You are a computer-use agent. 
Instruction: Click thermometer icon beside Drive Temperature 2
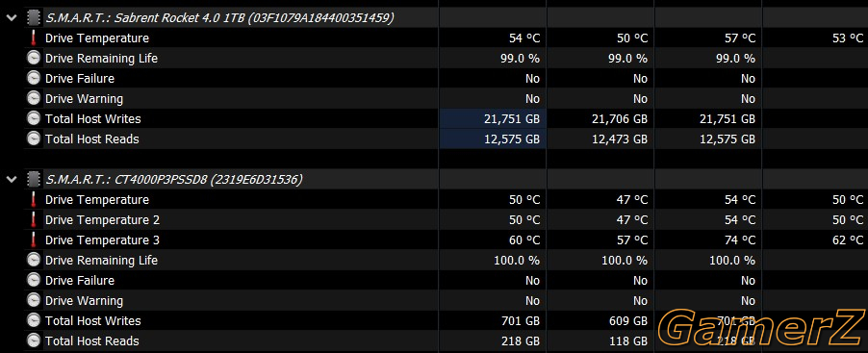pyautogui.click(x=34, y=219)
